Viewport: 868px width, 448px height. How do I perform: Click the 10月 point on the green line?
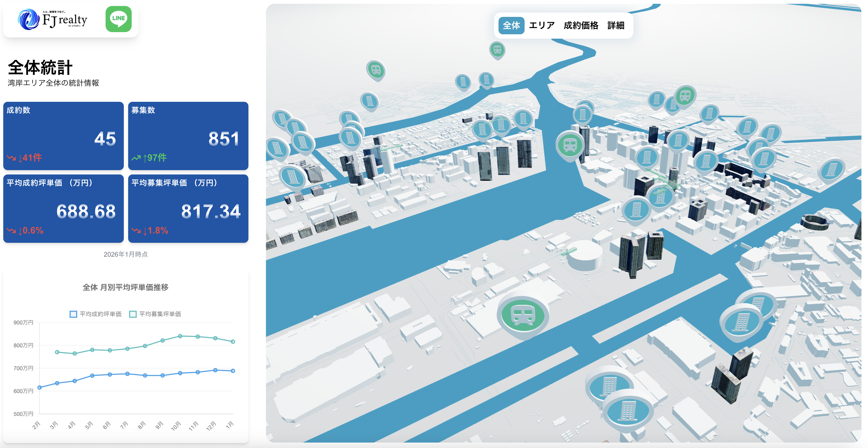180,336
